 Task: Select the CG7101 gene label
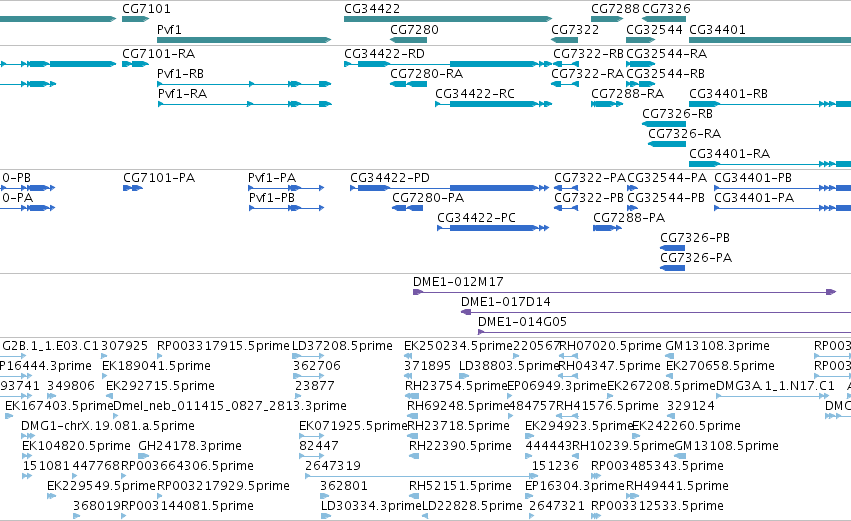pos(146,9)
